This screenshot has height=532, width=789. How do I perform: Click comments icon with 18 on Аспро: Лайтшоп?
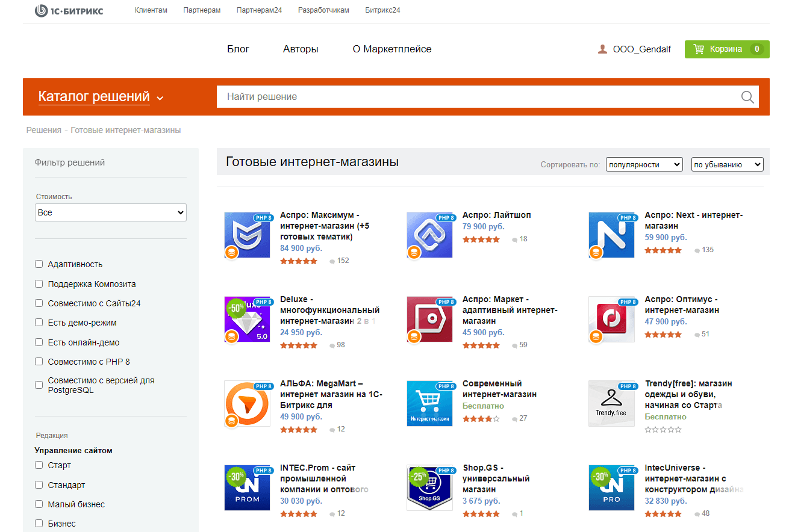(514, 240)
